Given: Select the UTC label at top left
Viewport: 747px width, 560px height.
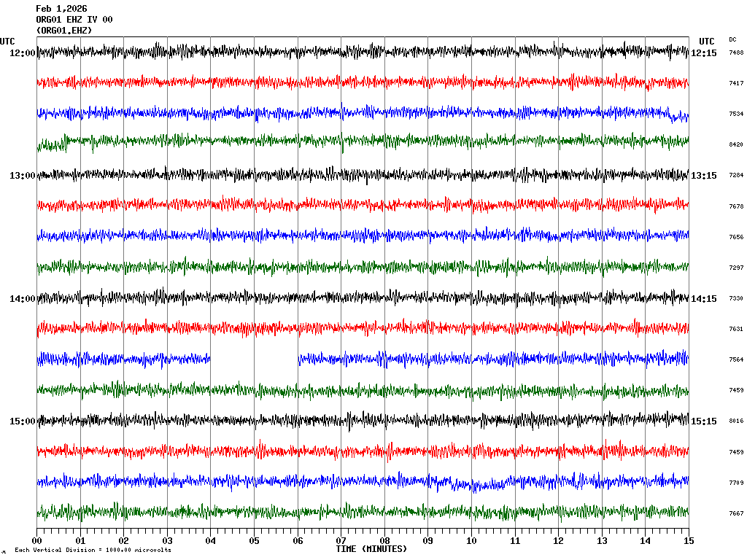Looking at the screenshot, I should pyautogui.click(x=7, y=42).
